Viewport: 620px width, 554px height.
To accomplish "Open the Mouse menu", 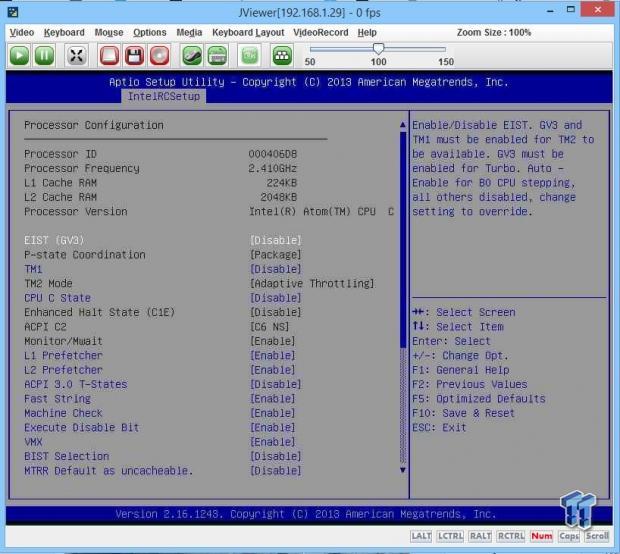I will click(109, 32).
